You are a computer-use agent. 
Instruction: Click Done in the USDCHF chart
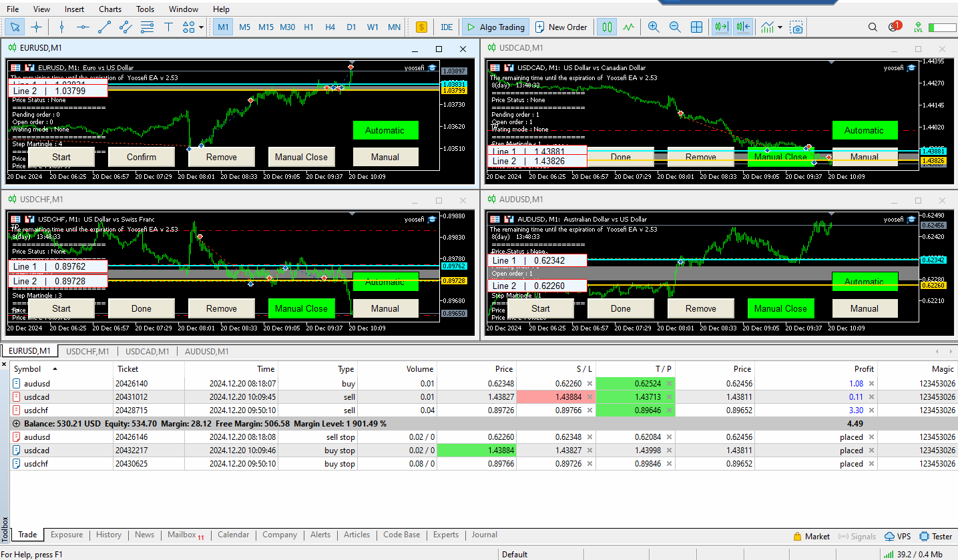coord(142,308)
